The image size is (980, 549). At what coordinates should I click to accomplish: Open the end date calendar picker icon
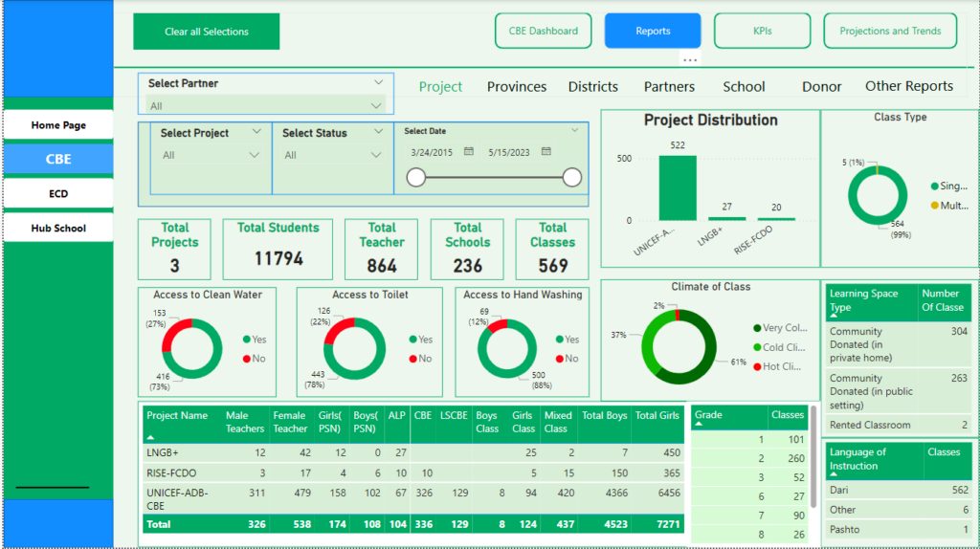coord(546,151)
